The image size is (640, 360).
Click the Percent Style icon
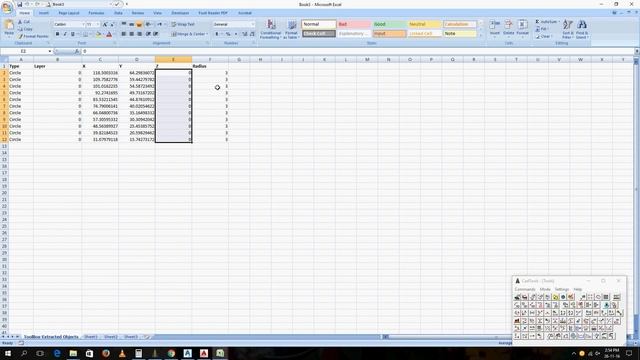coord(228,34)
